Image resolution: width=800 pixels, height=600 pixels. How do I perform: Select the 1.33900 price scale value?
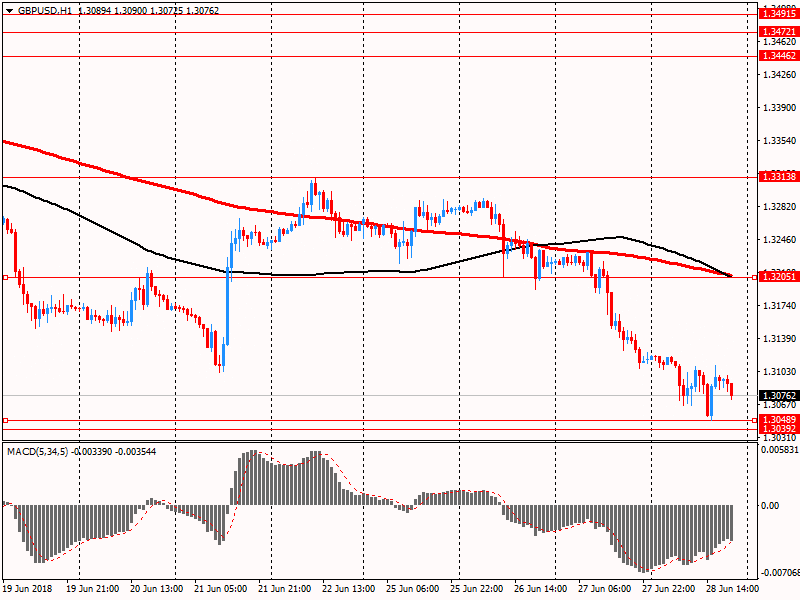tap(779, 108)
